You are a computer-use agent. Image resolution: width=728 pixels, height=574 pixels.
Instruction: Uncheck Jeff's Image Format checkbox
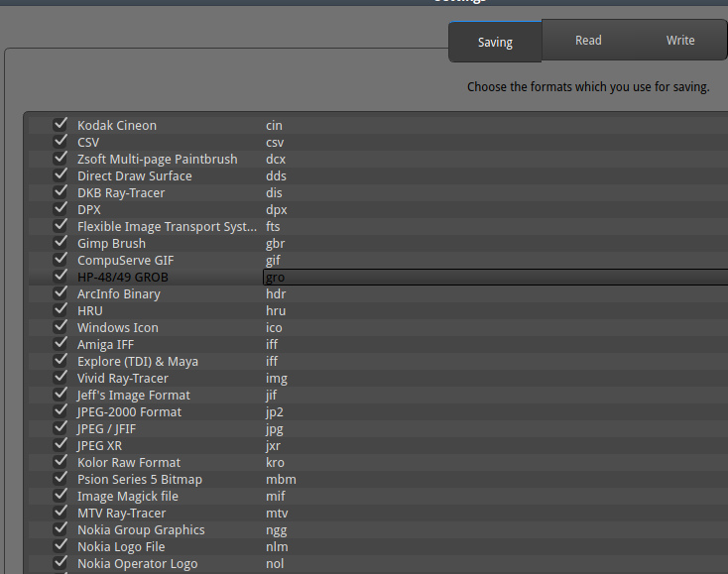[x=61, y=394]
